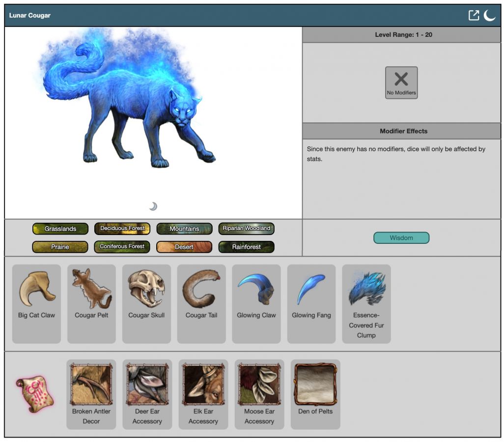Viewport: 504px width, 442px height.
Task: Click the small moon icon below cougar
Action: (153, 206)
